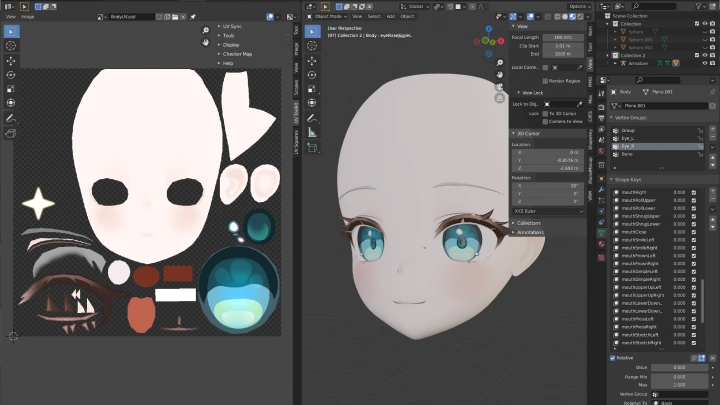The width and height of the screenshot is (720, 405).
Task: Open the Object Data properties tab (green triangle)
Action: point(601,233)
